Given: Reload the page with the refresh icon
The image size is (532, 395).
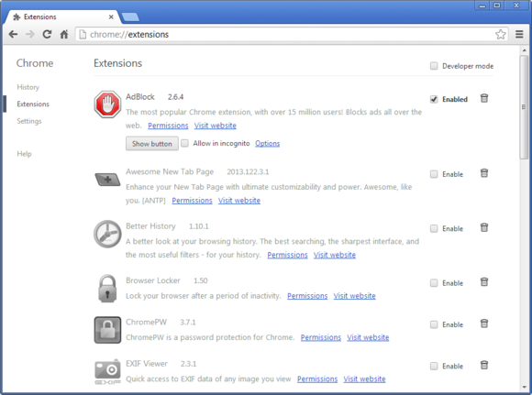Looking at the screenshot, I should (x=47, y=34).
